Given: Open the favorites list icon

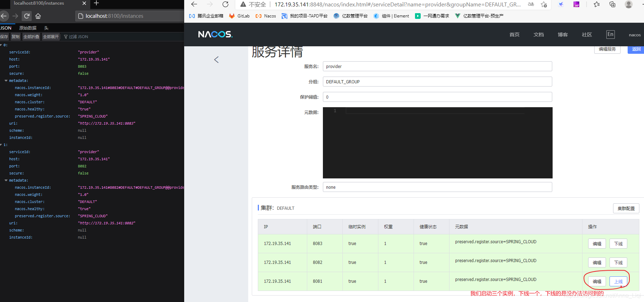Looking at the screenshot, I should tap(597, 4).
